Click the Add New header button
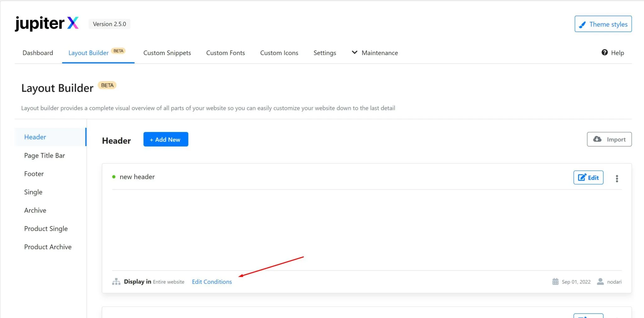The image size is (644, 318). pyautogui.click(x=166, y=139)
